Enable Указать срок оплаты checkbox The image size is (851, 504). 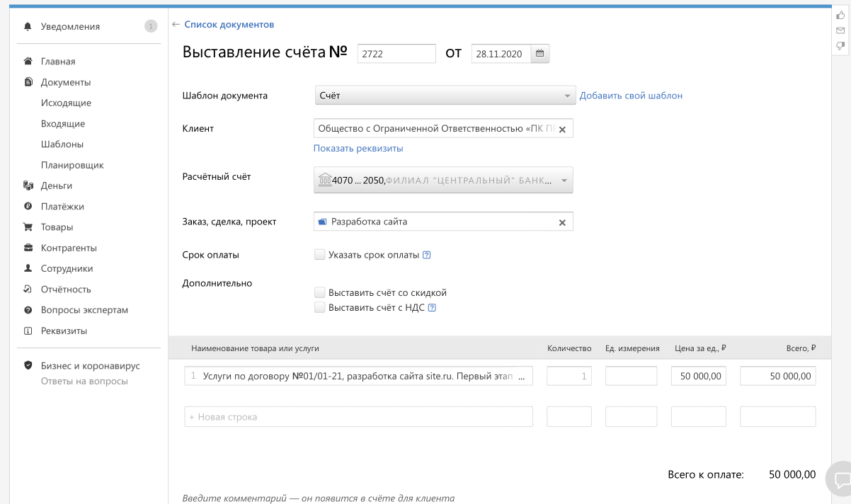coord(320,255)
